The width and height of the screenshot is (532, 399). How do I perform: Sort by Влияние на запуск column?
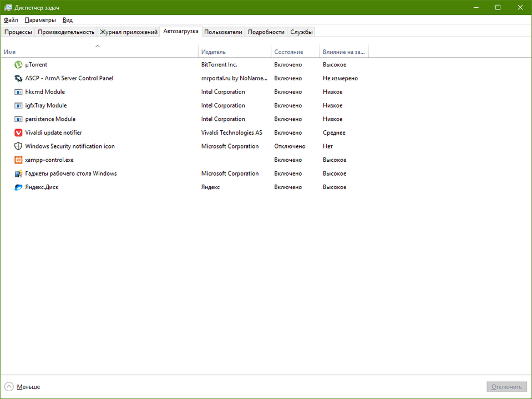[344, 50]
